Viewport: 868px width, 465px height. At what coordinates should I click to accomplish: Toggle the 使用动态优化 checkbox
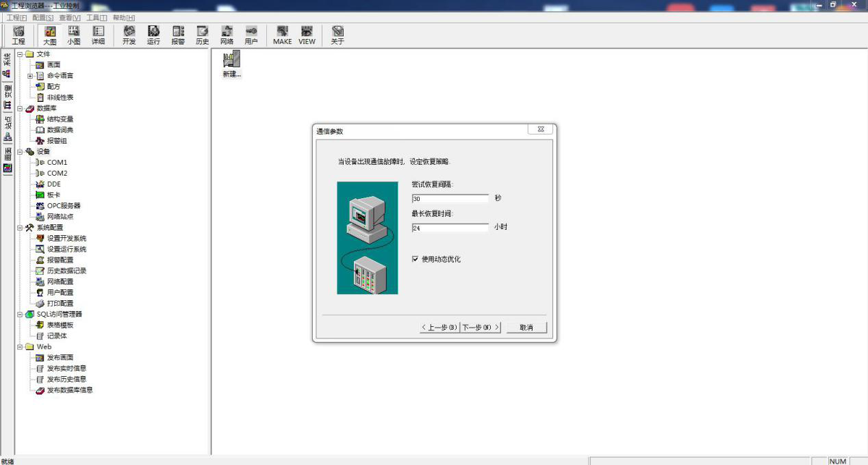[x=416, y=259]
